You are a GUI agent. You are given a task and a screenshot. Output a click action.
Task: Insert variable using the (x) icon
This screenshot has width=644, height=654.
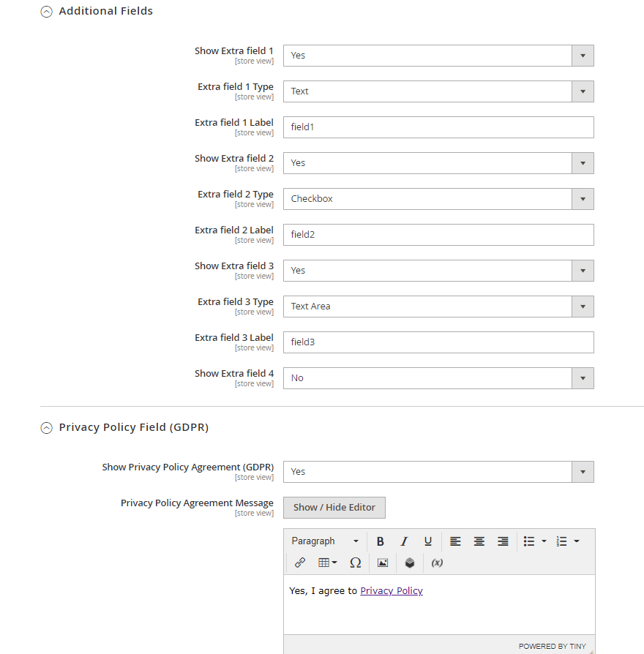coord(437,563)
